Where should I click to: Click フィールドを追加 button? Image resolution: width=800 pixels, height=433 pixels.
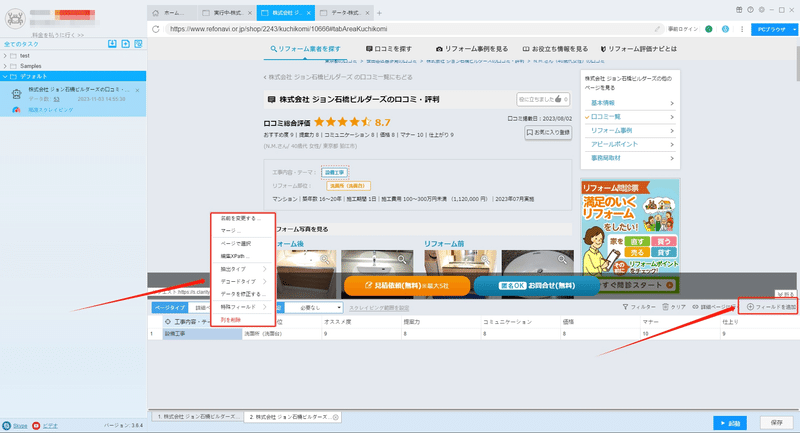[x=771, y=307]
